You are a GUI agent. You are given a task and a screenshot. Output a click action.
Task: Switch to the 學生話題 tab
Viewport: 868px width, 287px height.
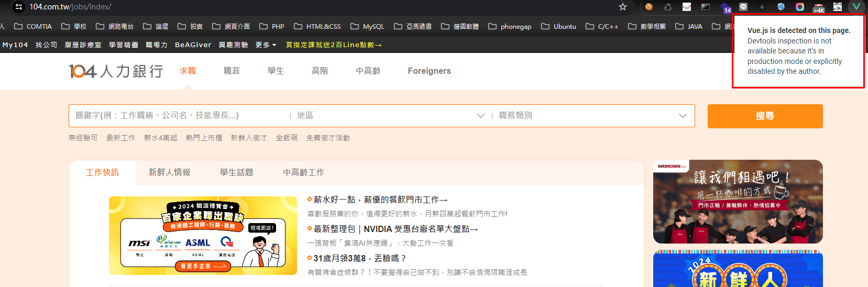[236, 172]
